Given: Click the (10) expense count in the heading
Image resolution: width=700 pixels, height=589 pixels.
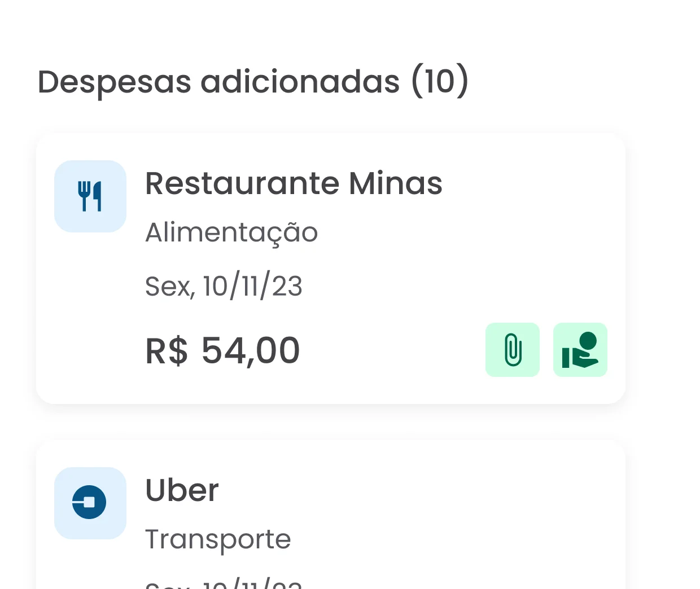Looking at the screenshot, I should pyautogui.click(x=440, y=81).
